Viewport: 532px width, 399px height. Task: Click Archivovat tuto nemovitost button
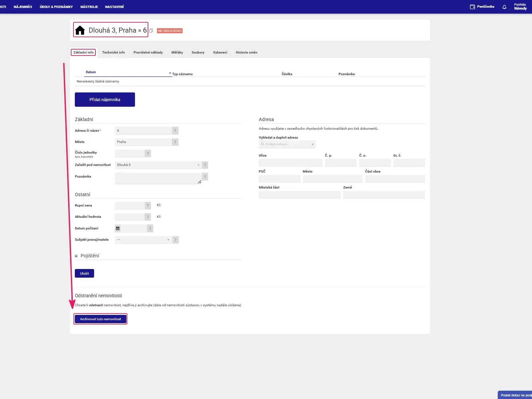(100, 319)
